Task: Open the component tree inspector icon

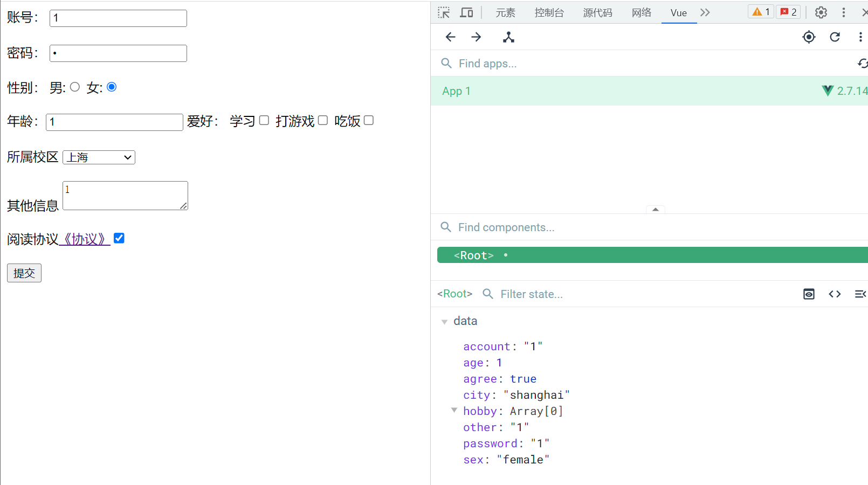Action: click(x=508, y=37)
